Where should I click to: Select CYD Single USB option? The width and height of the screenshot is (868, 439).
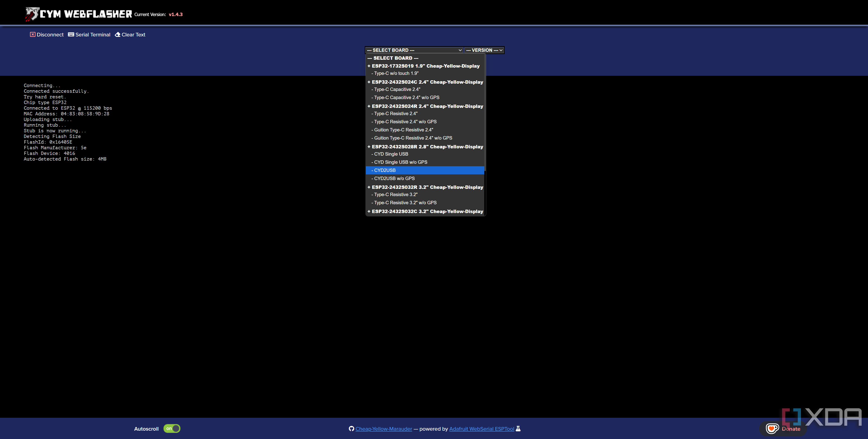click(425, 154)
